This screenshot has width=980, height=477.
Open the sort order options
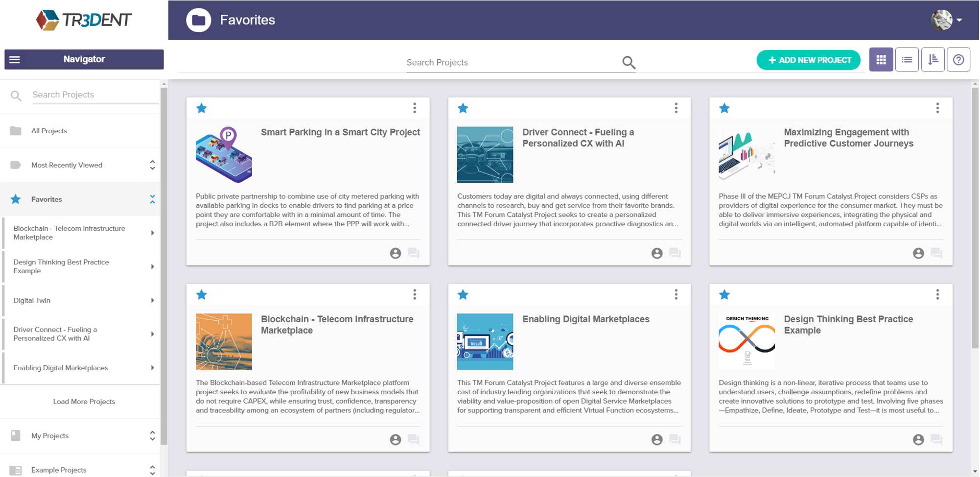(x=933, y=60)
